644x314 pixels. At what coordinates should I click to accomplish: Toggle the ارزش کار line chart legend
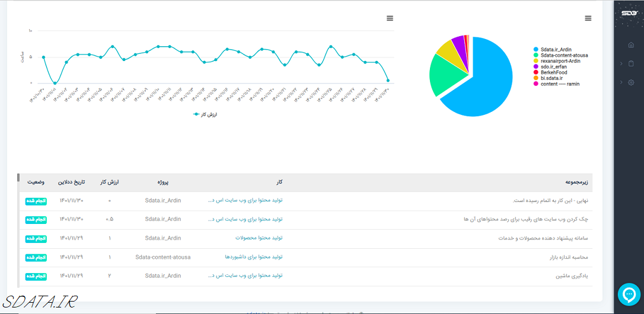(x=206, y=114)
